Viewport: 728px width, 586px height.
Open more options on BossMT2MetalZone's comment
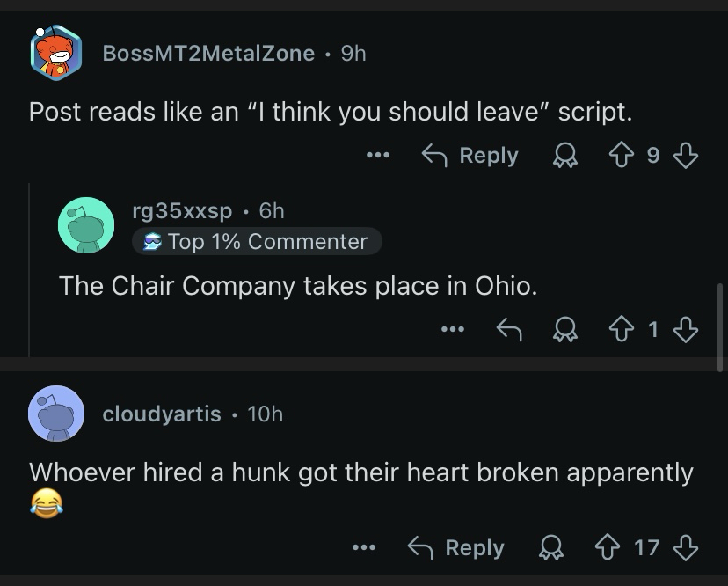pyautogui.click(x=377, y=156)
